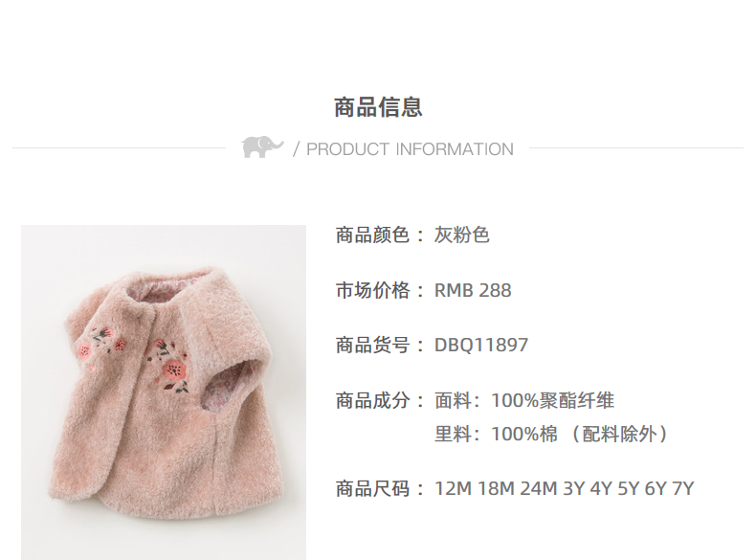Screen dimensions: 756x560
Task: Click the PRODUCT INFORMATION subtitle text
Action: pos(410,149)
